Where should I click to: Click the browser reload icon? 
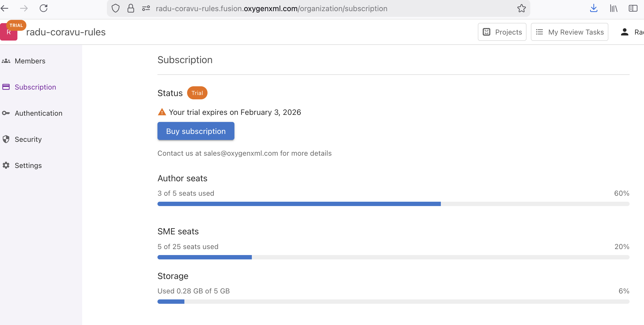[x=44, y=8]
